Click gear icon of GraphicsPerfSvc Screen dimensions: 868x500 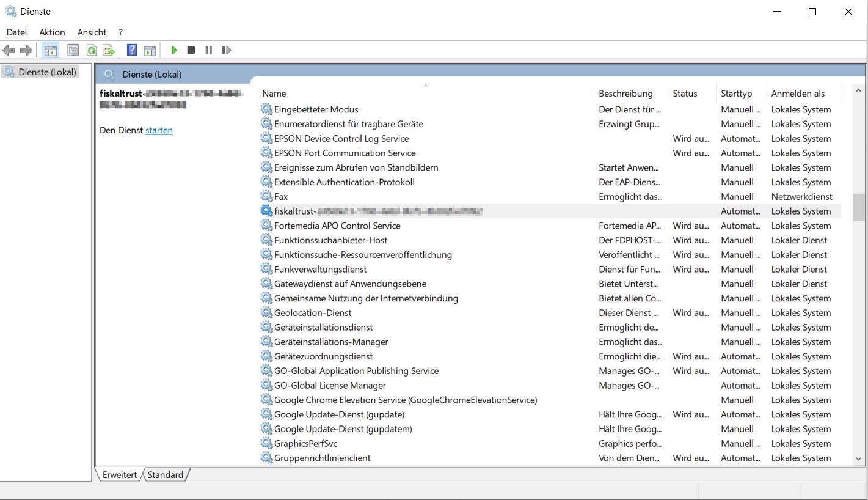click(266, 443)
